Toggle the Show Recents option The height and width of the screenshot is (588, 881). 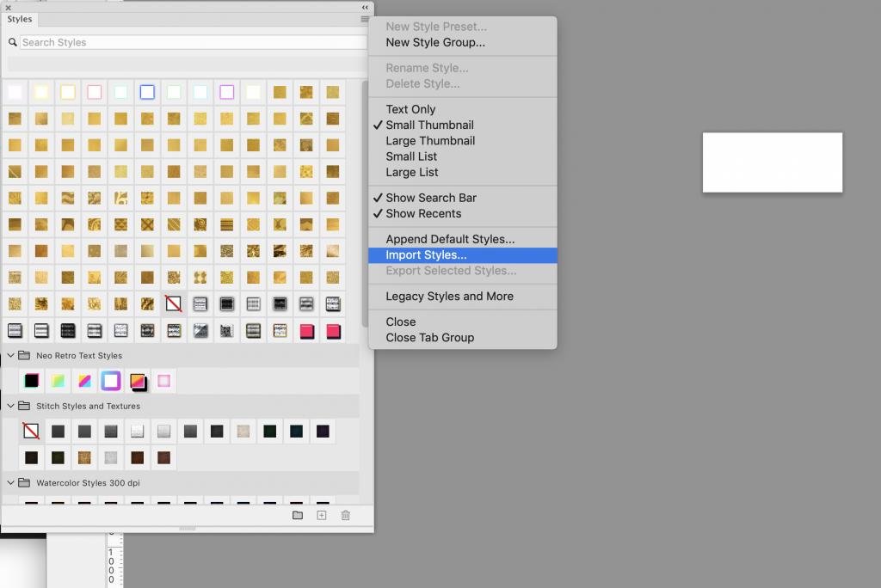423,213
